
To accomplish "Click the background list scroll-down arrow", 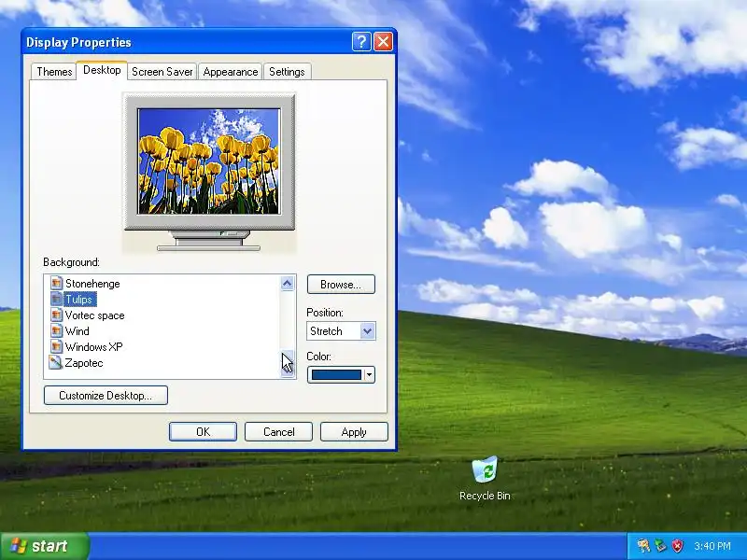I will coord(287,370).
